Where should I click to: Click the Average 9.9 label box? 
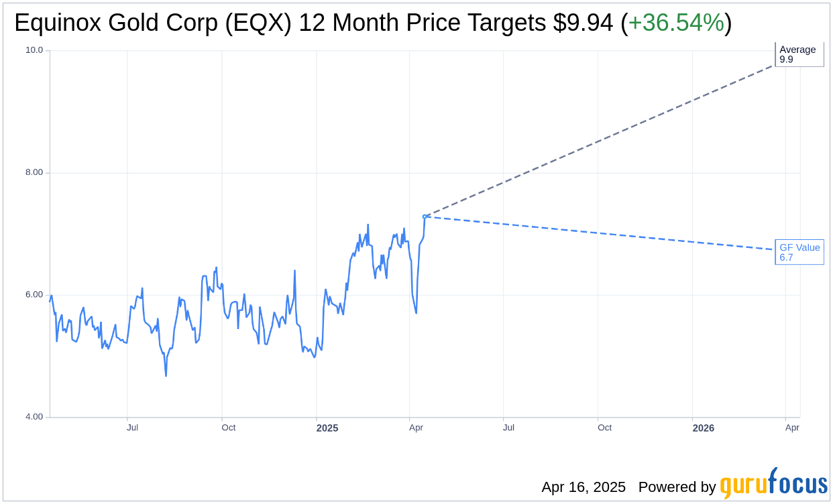[x=799, y=54]
